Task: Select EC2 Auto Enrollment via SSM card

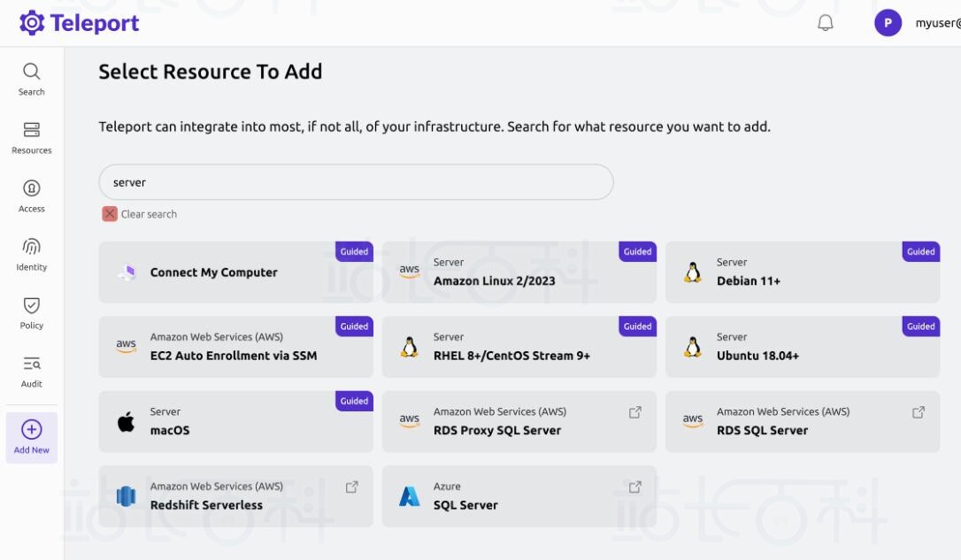Action: (236, 347)
